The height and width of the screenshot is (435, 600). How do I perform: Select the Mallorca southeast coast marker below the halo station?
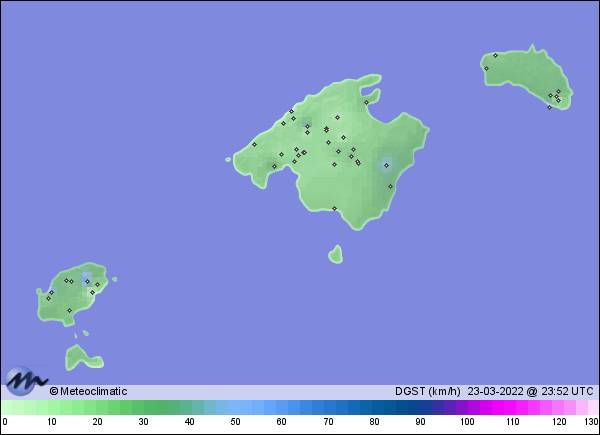pyautogui.click(x=390, y=186)
